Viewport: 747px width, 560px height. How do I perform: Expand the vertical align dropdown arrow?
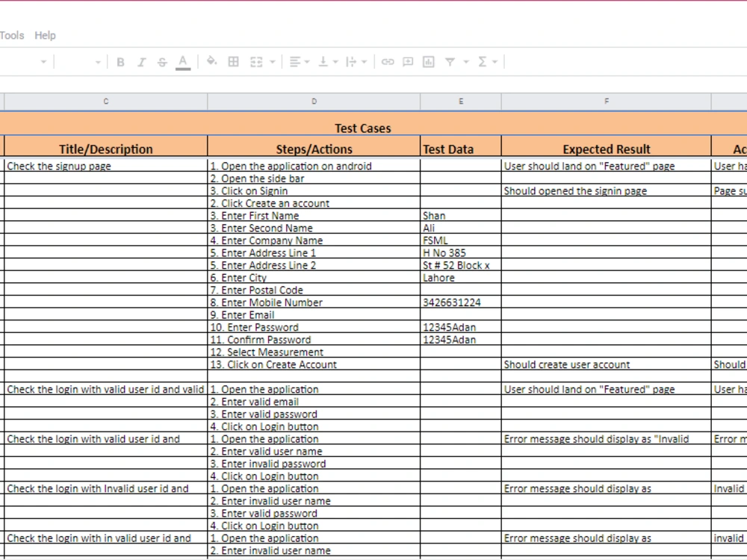(335, 62)
